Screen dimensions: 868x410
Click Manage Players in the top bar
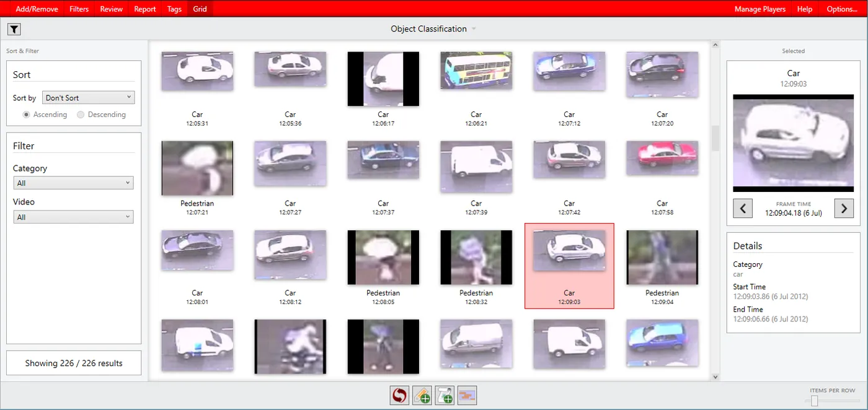click(x=760, y=9)
